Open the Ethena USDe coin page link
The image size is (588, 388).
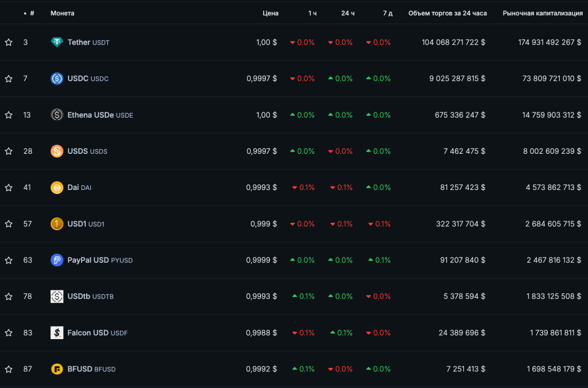[91, 115]
